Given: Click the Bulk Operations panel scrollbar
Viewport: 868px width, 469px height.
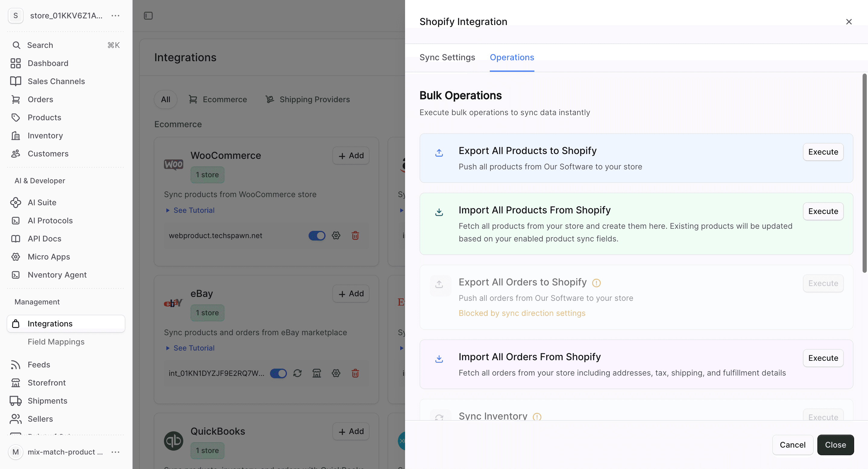Looking at the screenshot, I should pyautogui.click(x=864, y=173).
